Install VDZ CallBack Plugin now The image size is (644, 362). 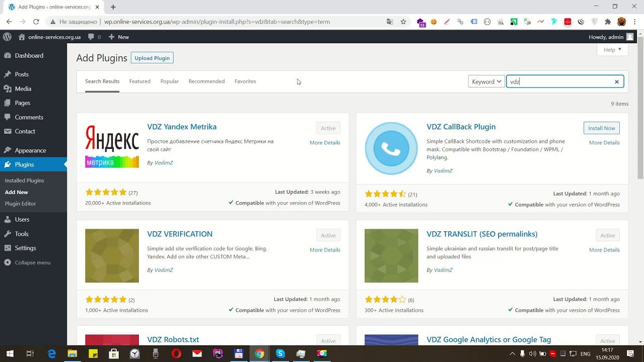point(602,128)
